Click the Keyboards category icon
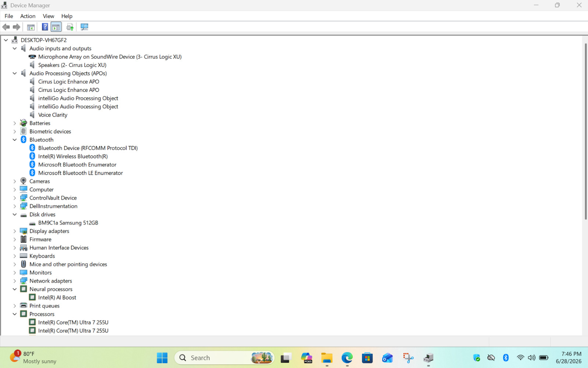This screenshot has width=588, height=368. tap(24, 256)
